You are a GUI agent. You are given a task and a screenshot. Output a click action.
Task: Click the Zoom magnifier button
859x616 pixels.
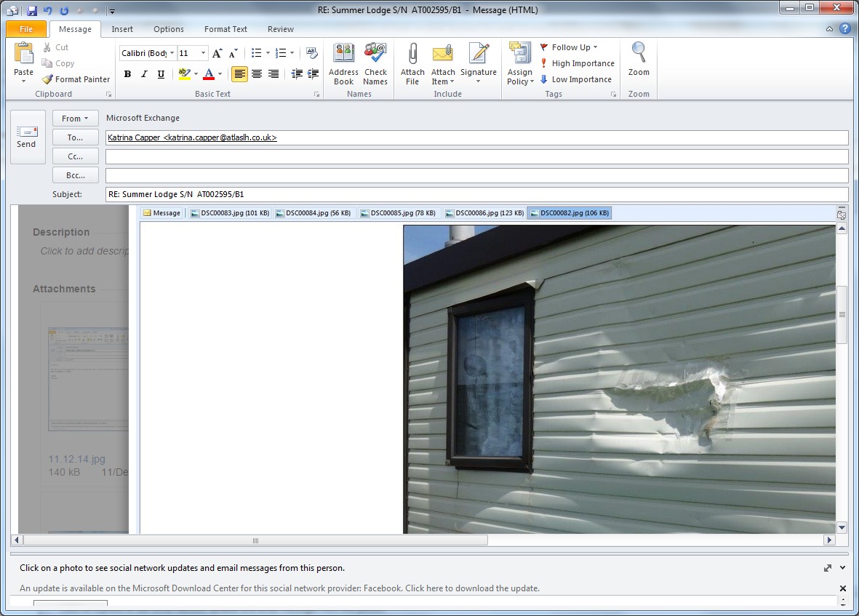coord(639,59)
